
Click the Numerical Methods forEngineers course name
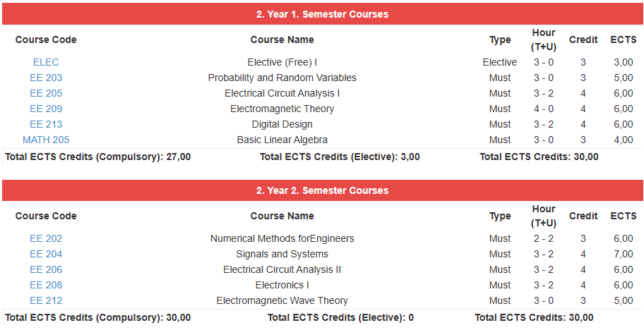pyautogui.click(x=282, y=238)
